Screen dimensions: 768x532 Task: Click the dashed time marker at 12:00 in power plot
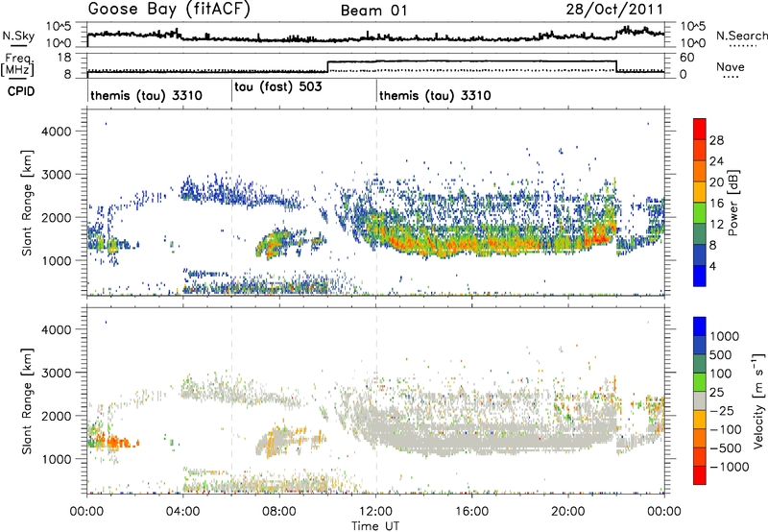click(x=376, y=202)
